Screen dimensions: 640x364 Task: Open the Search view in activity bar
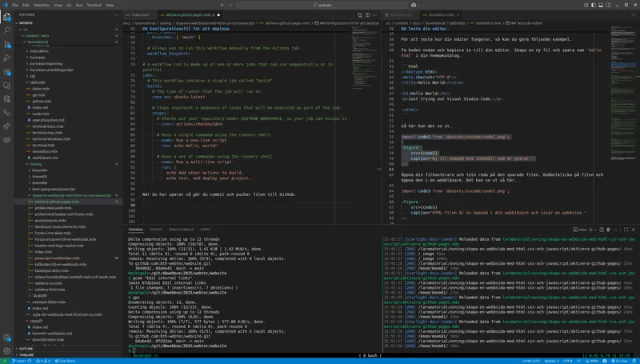pos(6,30)
